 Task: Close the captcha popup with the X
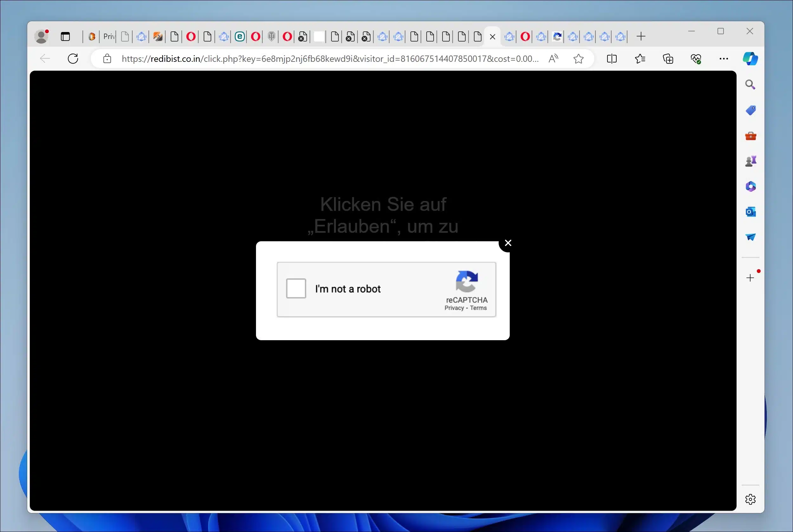(508, 243)
